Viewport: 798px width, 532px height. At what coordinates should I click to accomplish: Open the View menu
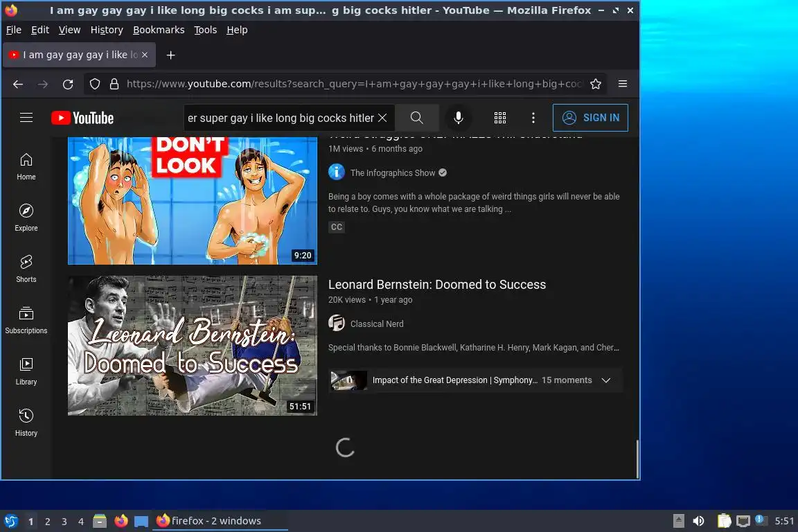[69, 30]
